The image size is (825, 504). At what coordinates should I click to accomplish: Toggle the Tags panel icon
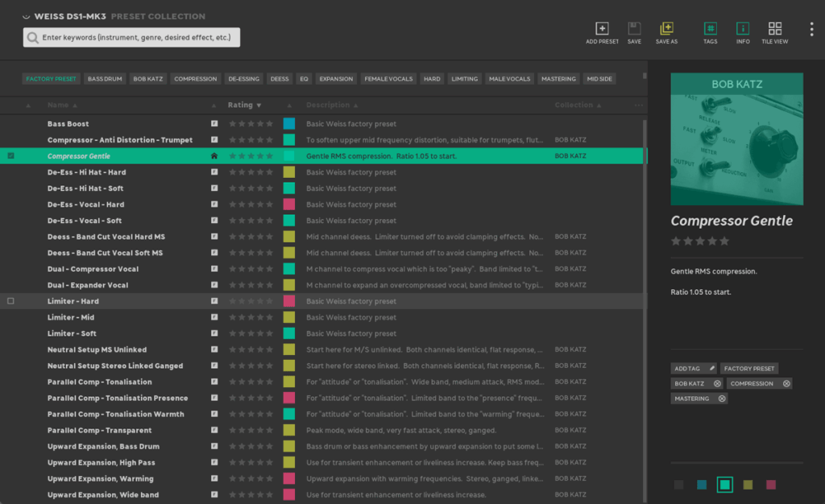[x=711, y=28]
